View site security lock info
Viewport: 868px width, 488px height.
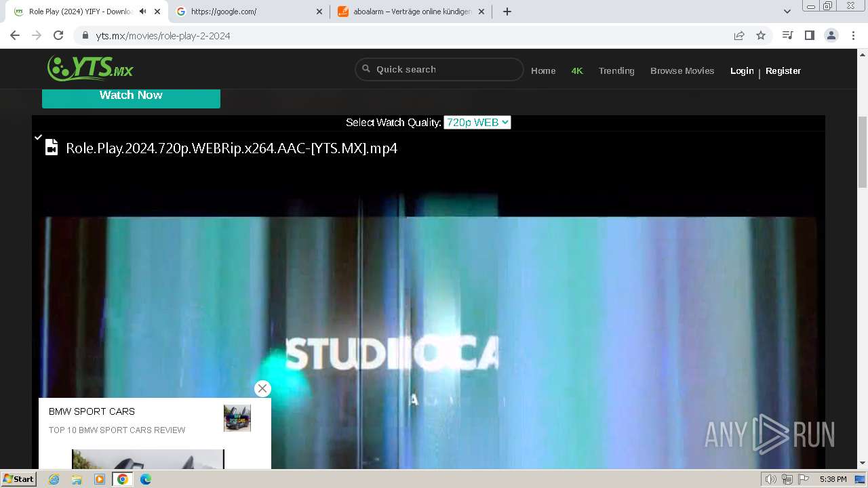(x=85, y=35)
